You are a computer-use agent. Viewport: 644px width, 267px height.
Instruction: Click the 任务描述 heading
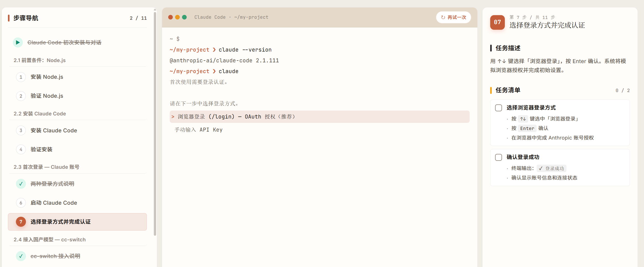[x=508, y=48]
